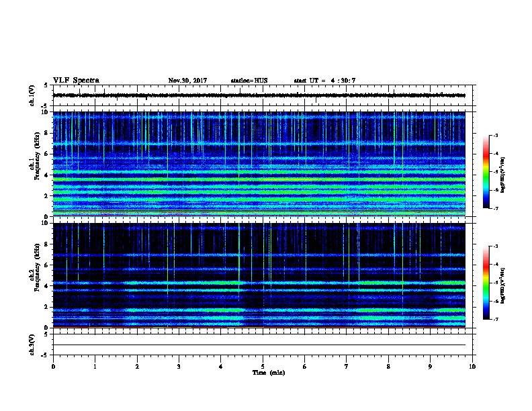The height and width of the screenshot is (411, 532).
Task: Click the 'station=HUS' label
Action: pos(249,81)
